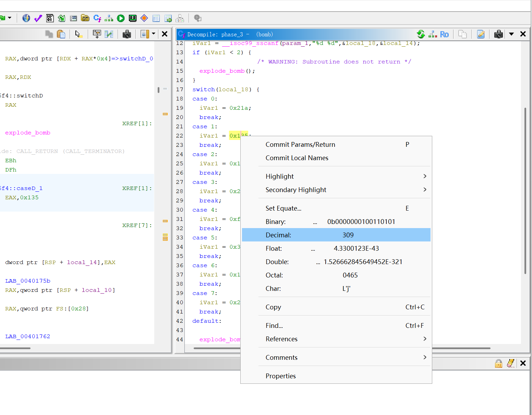The height and width of the screenshot is (415, 532).
Task: Click the Decompile panel vertical scrollbar
Action: pos(525,191)
